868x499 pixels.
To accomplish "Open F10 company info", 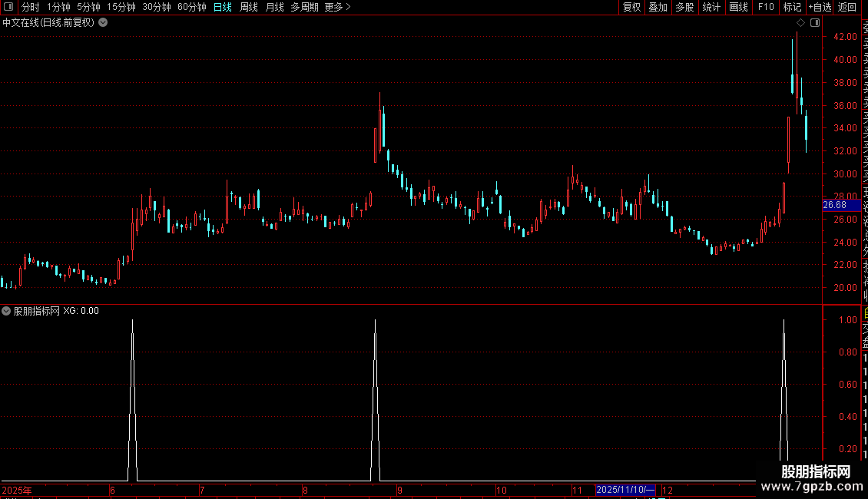I will (766, 7).
